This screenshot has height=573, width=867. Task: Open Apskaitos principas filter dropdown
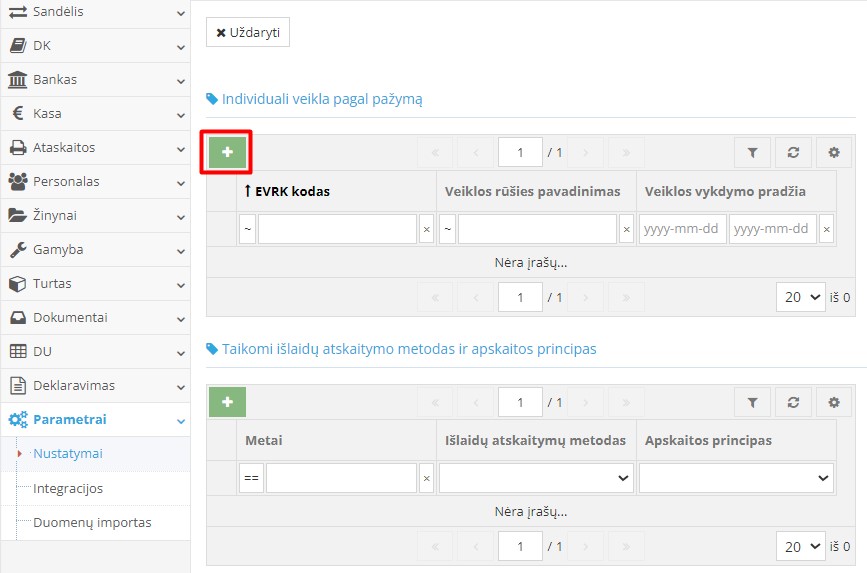point(736,478)
